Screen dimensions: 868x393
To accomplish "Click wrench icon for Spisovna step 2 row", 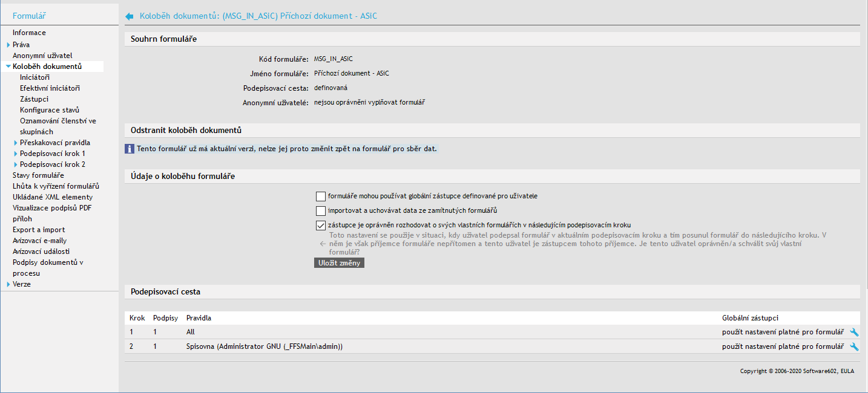I will point(854,346).
